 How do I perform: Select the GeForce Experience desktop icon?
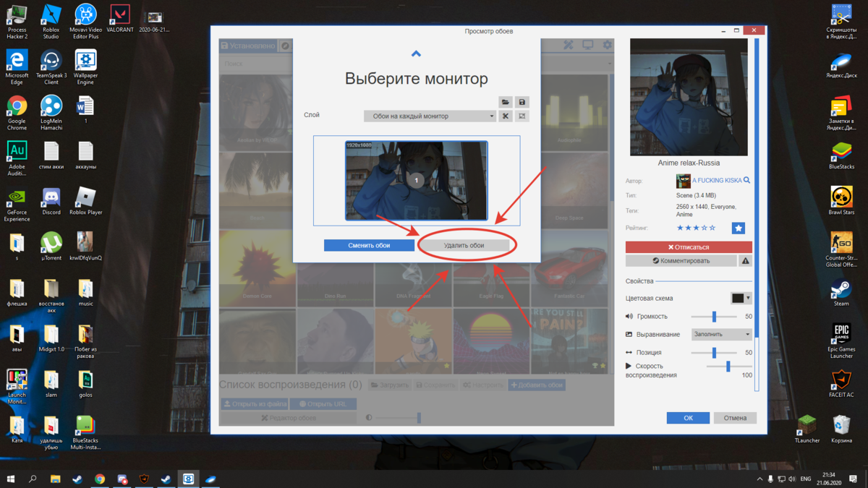(x=17, y=205)
